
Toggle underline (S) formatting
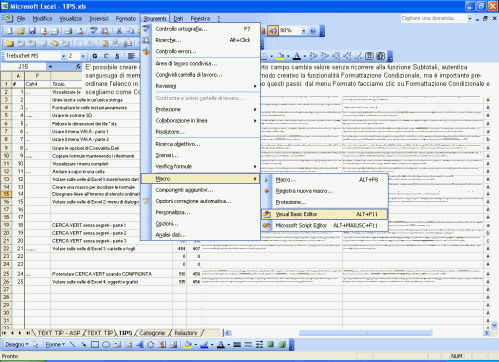(x=117, y=56)
